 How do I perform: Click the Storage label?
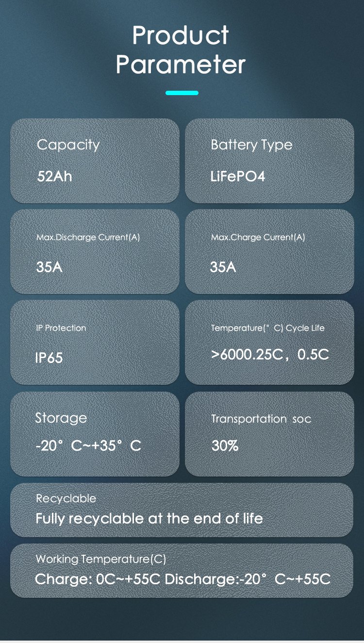pos(61,418)
